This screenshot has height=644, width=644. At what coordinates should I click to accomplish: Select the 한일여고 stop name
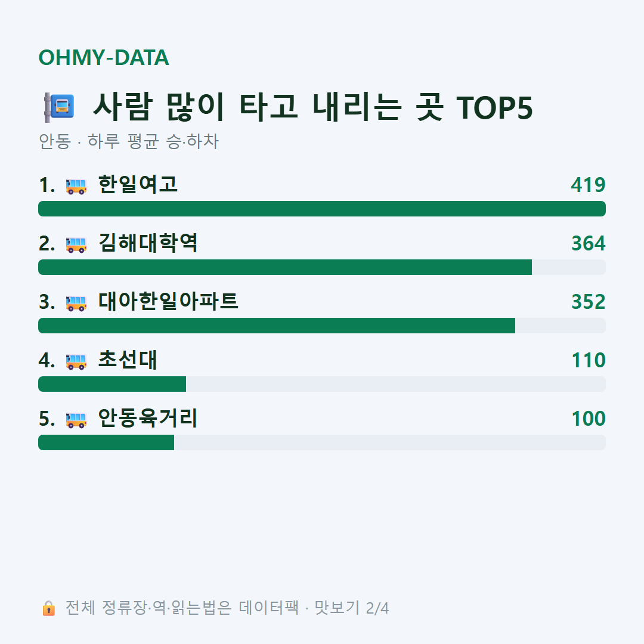(138, 184)
